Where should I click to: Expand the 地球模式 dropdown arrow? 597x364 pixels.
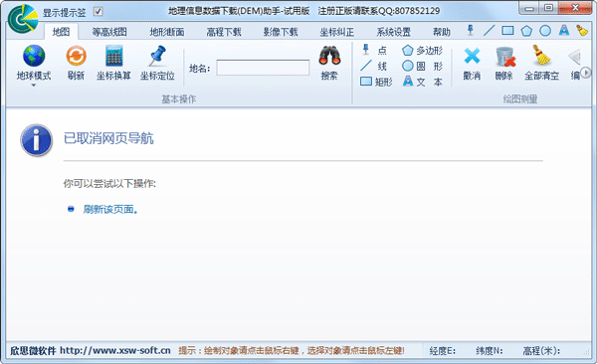coord(34,85)
